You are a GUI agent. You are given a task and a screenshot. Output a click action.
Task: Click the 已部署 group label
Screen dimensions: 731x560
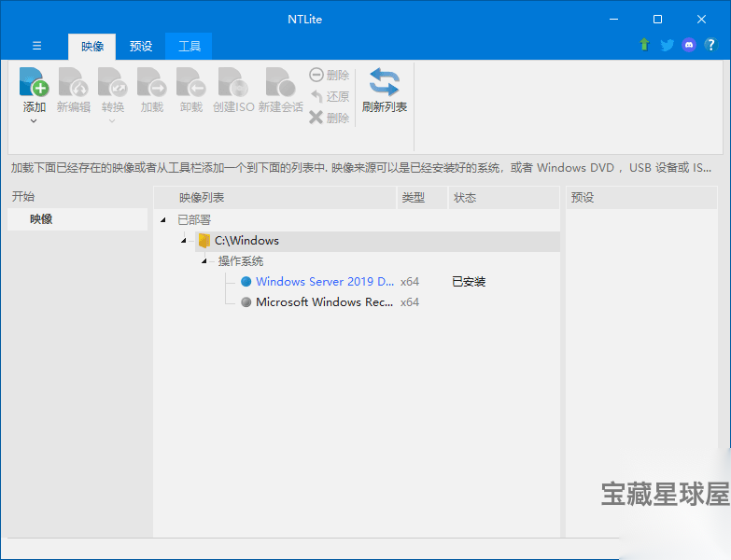tap(194, 220)
